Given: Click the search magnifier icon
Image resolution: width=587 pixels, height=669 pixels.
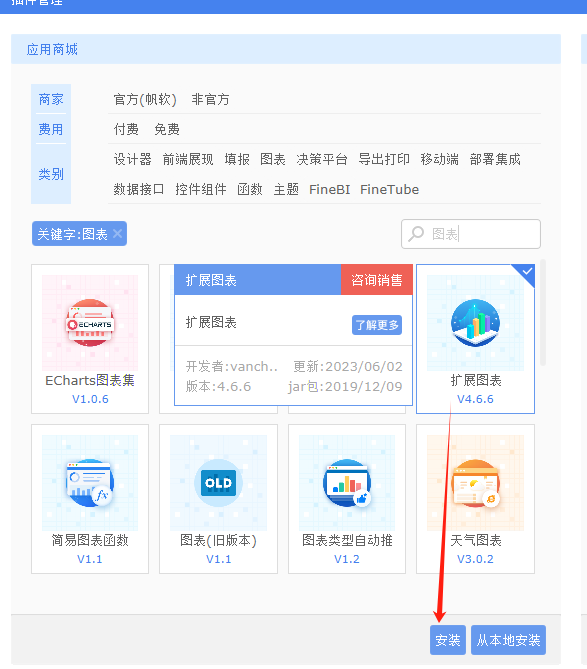Looking at the screenshot, I should click(x=416, y=234).
